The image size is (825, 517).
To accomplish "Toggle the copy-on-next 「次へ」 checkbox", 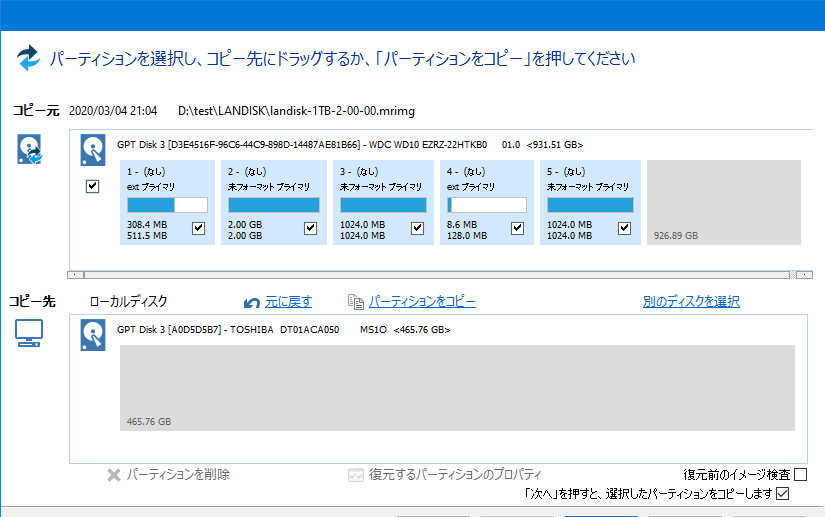I will pos(783,494).
